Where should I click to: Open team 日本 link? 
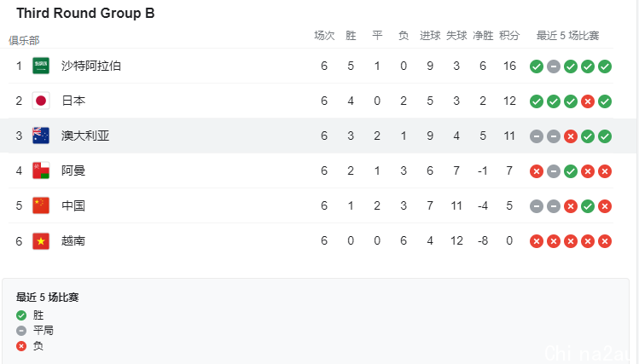73,101
